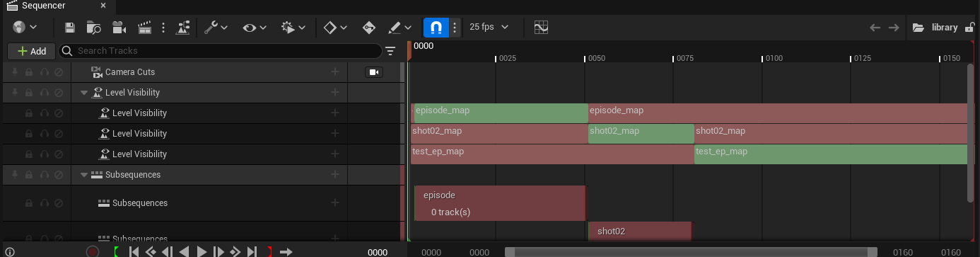
Task: Mute the Camera Cuts track
Action: pos(59,72)
